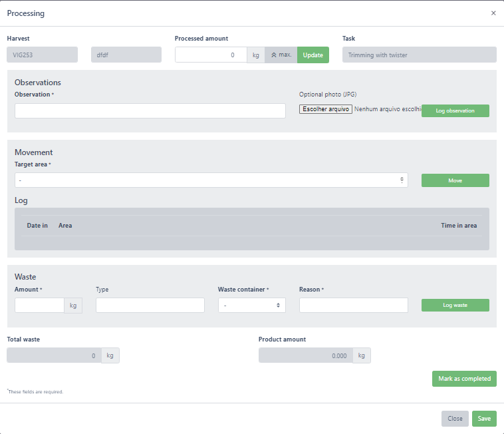Click Escolher arquivo file chooser button
This screenshot has width=504, height=434.
326,109
